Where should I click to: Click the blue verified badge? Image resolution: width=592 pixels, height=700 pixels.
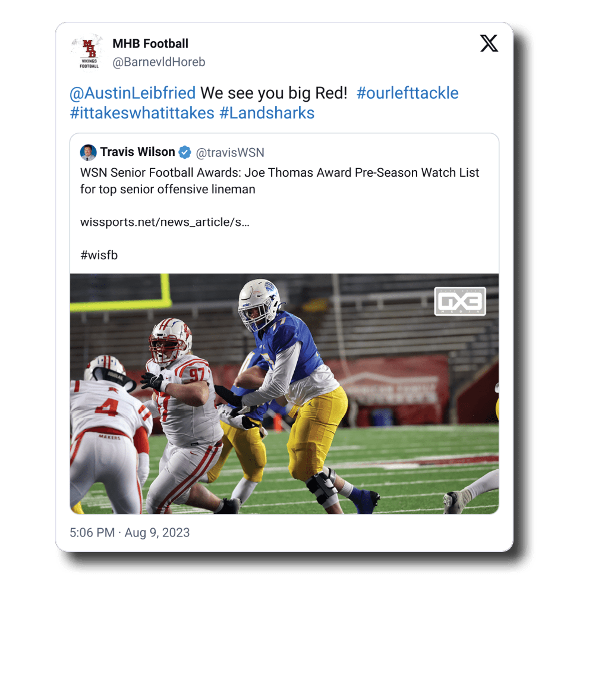tap(185, 153)
